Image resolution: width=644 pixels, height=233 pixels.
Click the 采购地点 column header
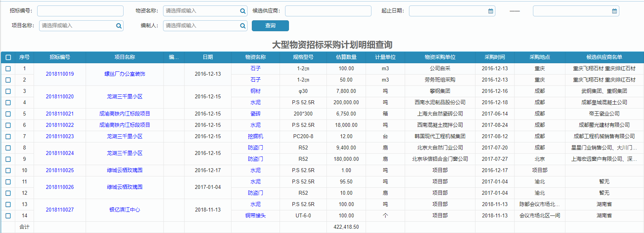pyautogui.click(x=540, y=57)
